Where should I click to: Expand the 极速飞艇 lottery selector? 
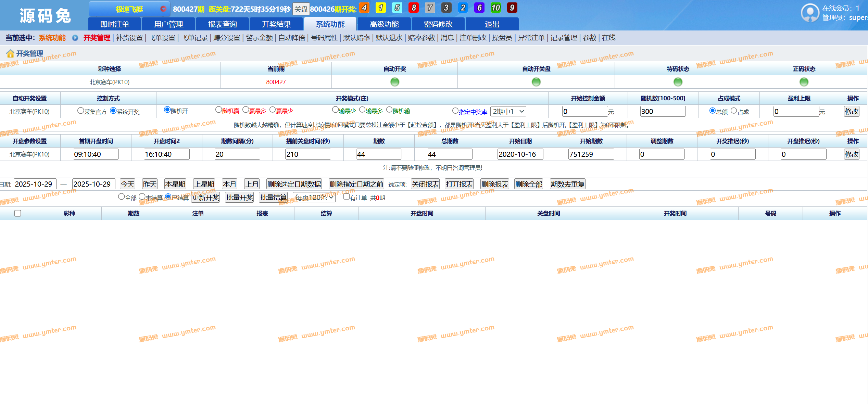pos(129,9)
